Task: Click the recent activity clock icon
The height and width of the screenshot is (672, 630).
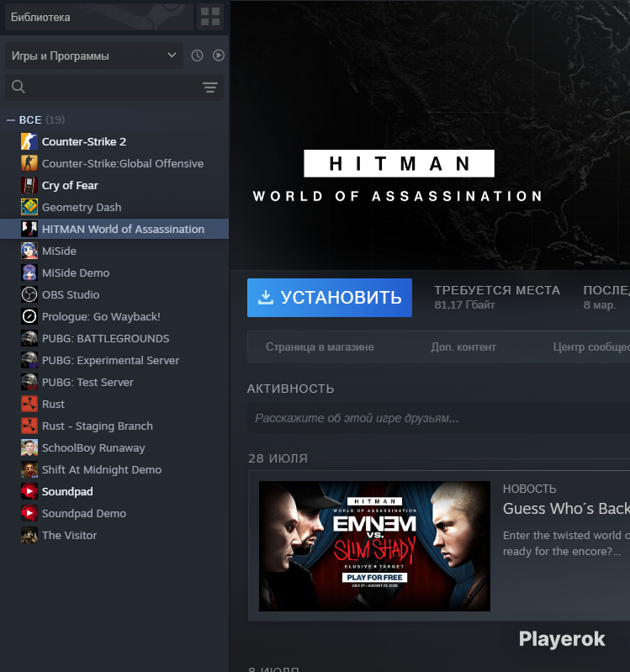Action: pos(197,56)
